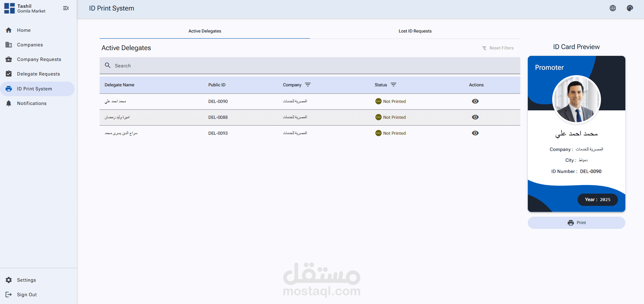Click the search magnifier icon
This screenshot has height=304, width=644.
(x=108, y=65)
